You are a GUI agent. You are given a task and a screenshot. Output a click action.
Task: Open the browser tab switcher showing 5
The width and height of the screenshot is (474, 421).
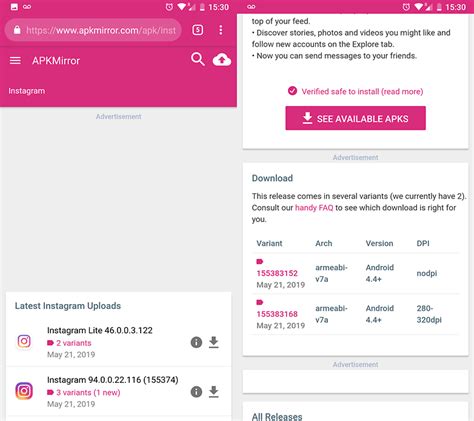point(198,30)
